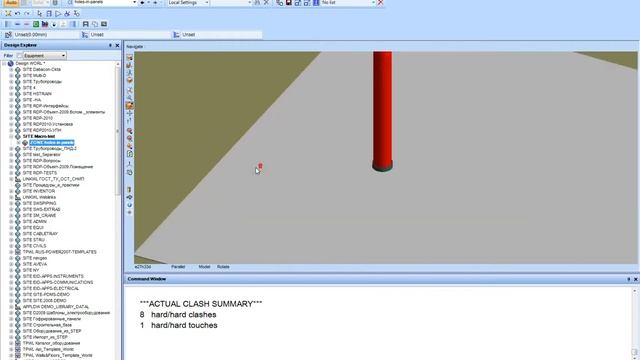
Task: Click highlighted orange icon in 3D view side toolbar
Action: coord(129,105)
